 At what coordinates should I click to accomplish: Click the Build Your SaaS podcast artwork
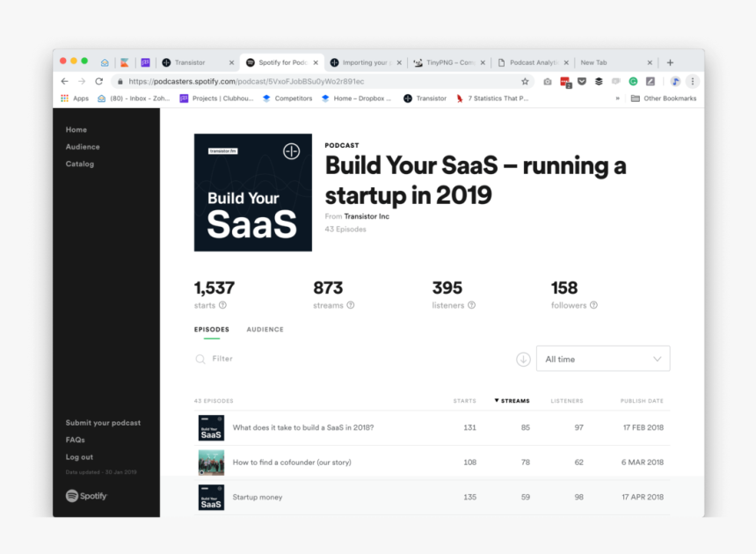(252, 193)
